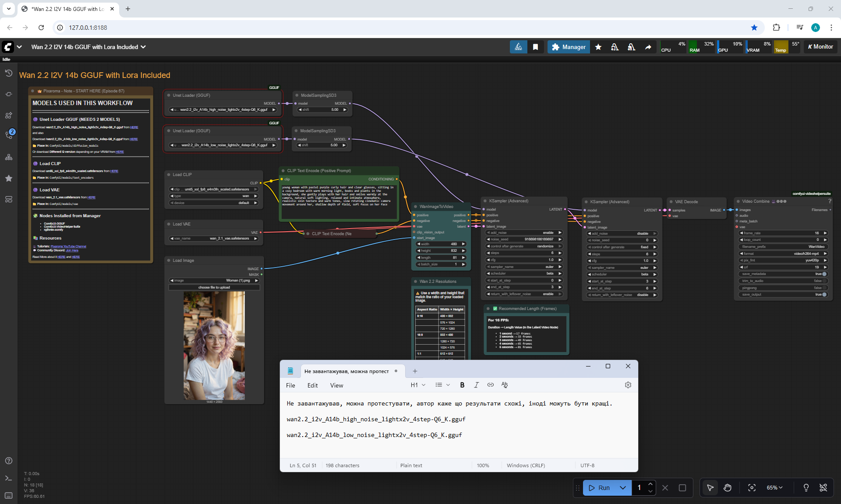
Task: Open the queue history sidebar icon
Action: tap(9, 73)
